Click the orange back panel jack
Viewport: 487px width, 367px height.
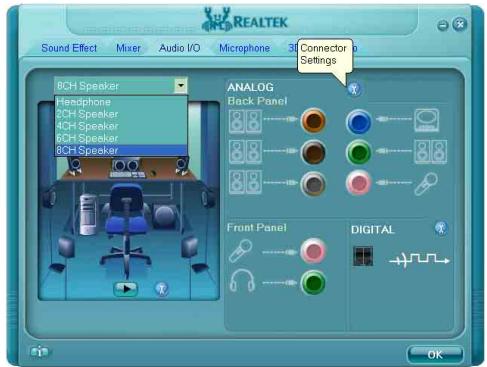(x=313, y=121)
